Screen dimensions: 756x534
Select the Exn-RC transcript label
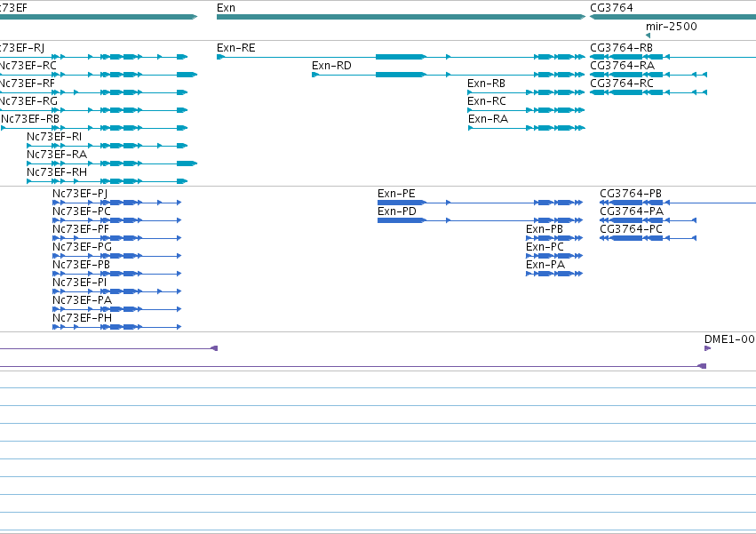coord(487,101)
